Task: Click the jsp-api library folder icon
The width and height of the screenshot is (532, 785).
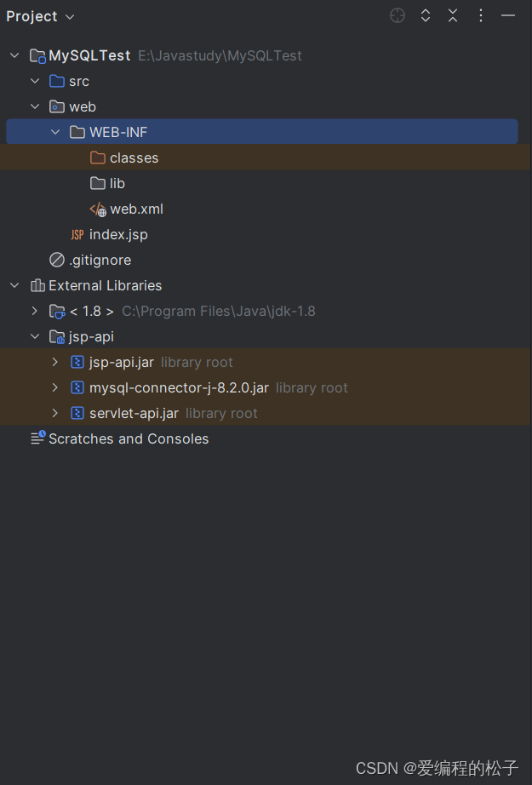Action: click(x=57, y=337)
